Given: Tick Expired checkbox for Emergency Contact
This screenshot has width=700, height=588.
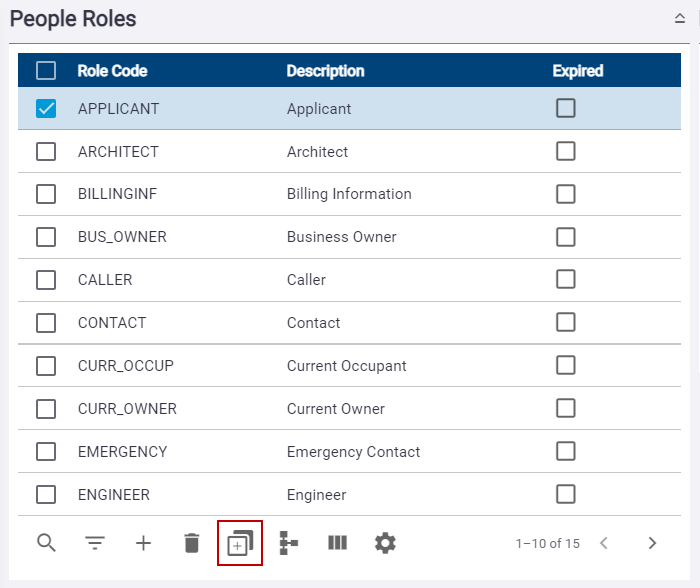Looking at the screenshot, I should 566,451.
